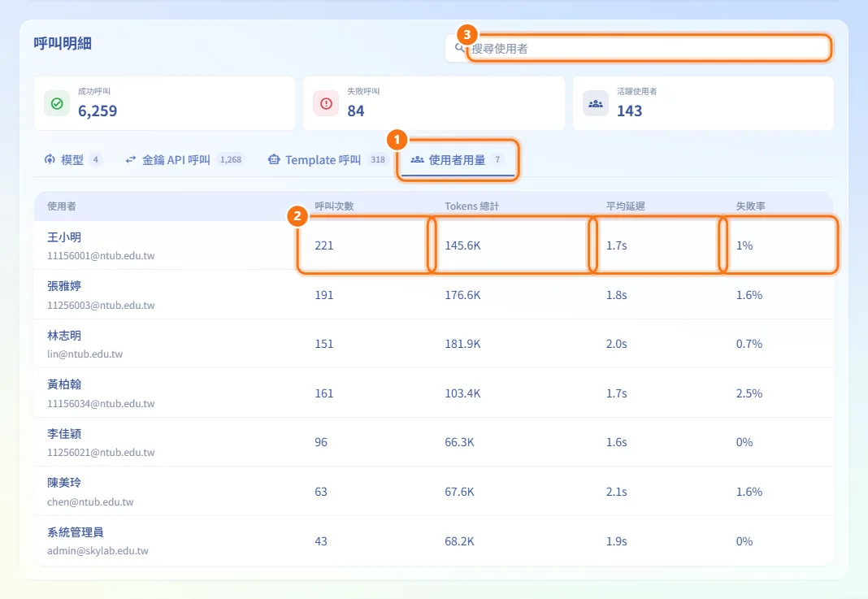Click the active users group icon
The height and width of the screenshot is (599, 868).
596,103
